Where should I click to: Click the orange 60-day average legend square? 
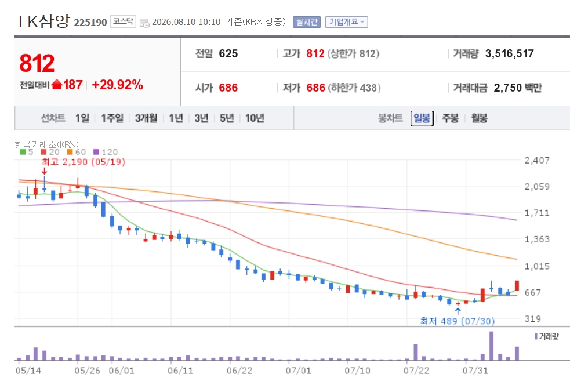[x=70, y=152]
